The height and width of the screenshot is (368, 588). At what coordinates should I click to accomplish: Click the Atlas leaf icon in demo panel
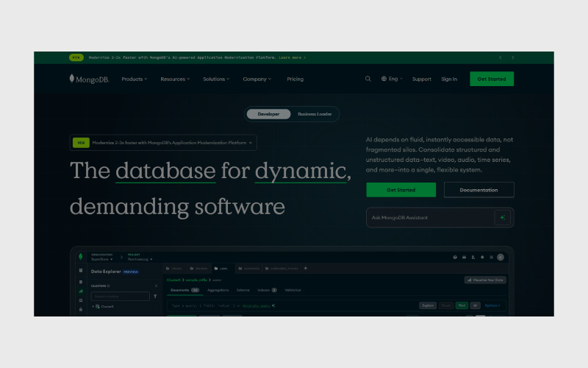tap(80, 257)
